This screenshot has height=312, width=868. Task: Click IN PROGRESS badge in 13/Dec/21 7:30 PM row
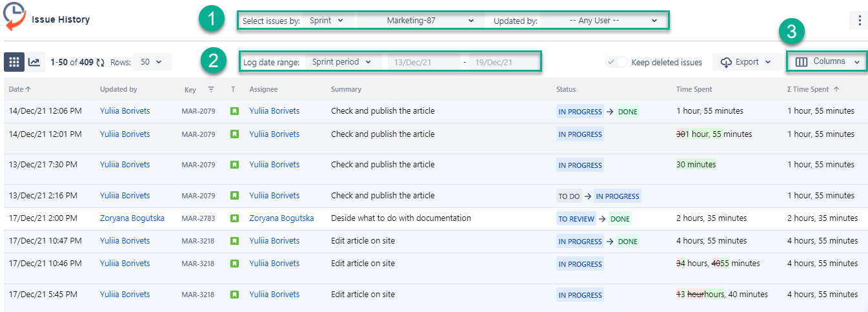coord(580,165)
